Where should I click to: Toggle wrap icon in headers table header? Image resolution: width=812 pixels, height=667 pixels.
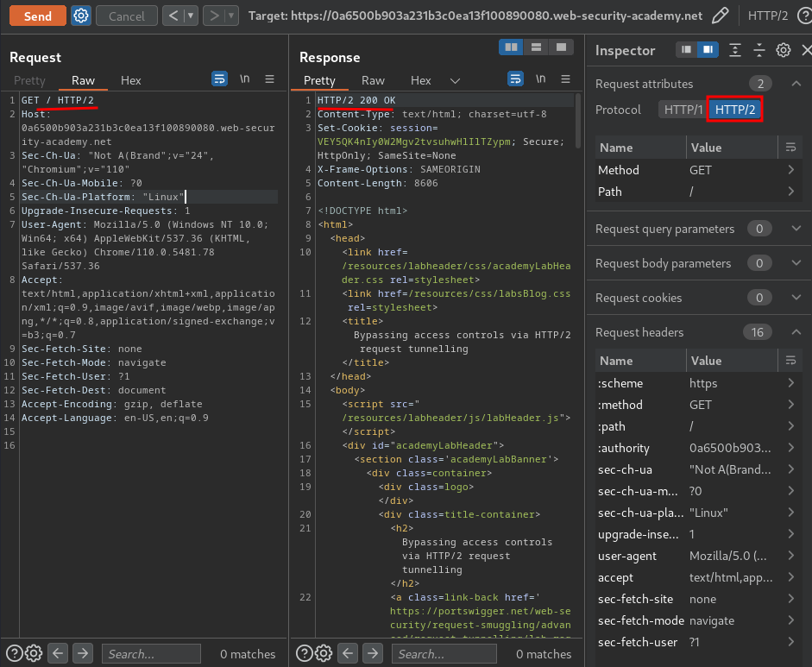tap(790, 361)
